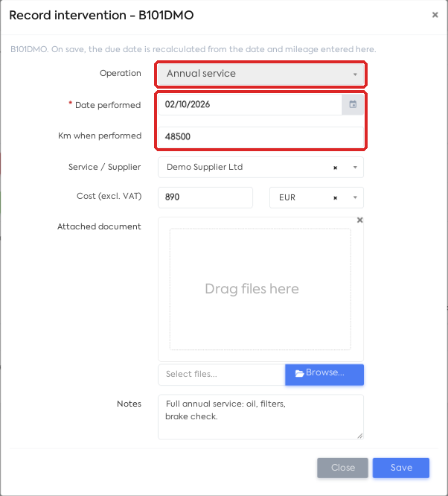Open the calendar picker for Date performed
The image size is (448, 496).
(353, 104)
